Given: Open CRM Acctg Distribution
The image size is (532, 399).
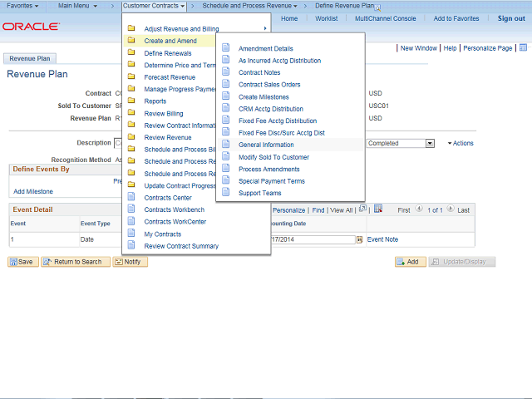Looking at the screenshot, I should pos(271,109).
